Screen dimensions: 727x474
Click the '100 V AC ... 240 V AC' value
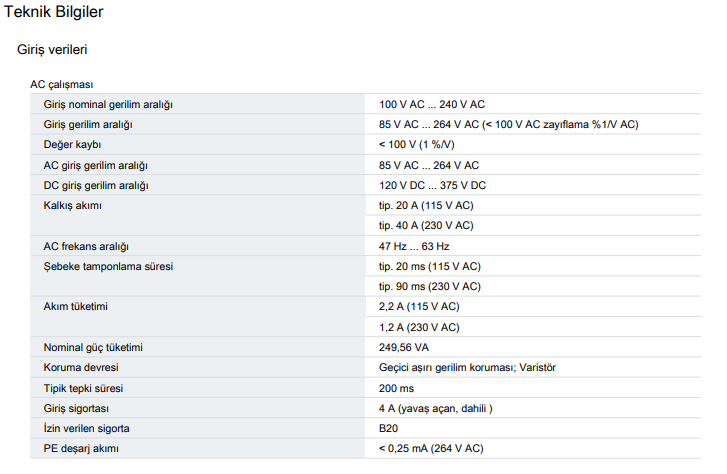point(432,104)
